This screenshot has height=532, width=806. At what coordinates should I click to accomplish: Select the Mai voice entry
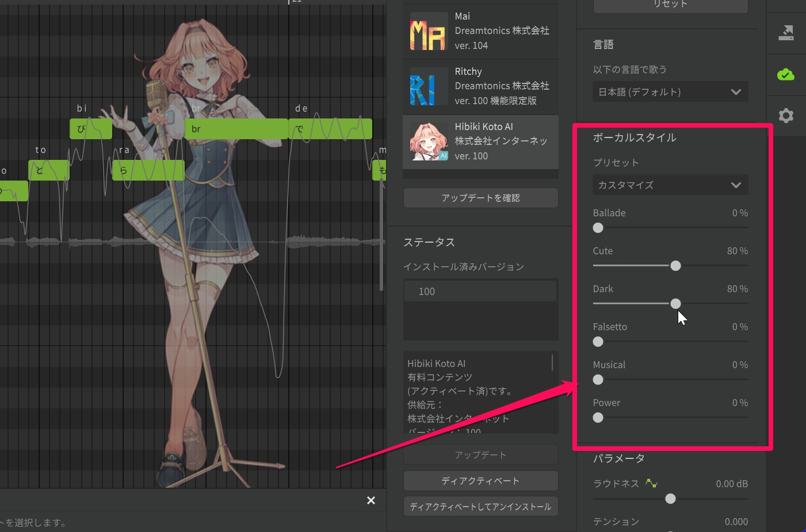tap(480, 31)
